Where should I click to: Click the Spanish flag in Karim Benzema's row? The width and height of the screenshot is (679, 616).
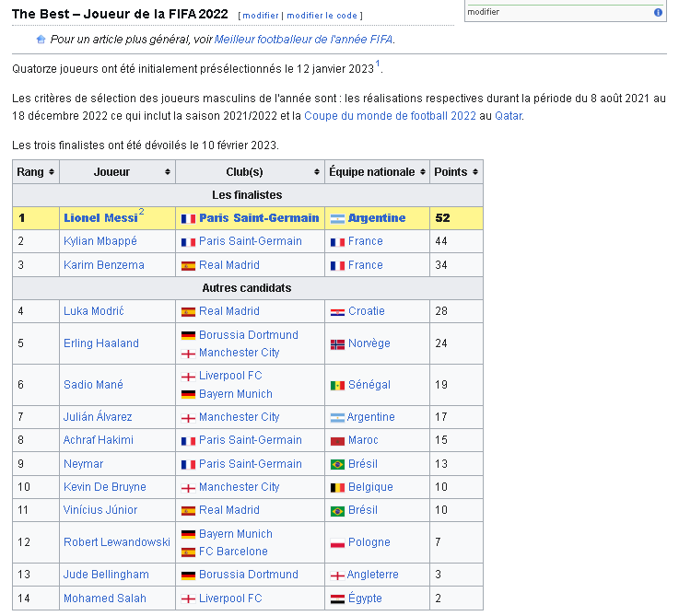188,266
